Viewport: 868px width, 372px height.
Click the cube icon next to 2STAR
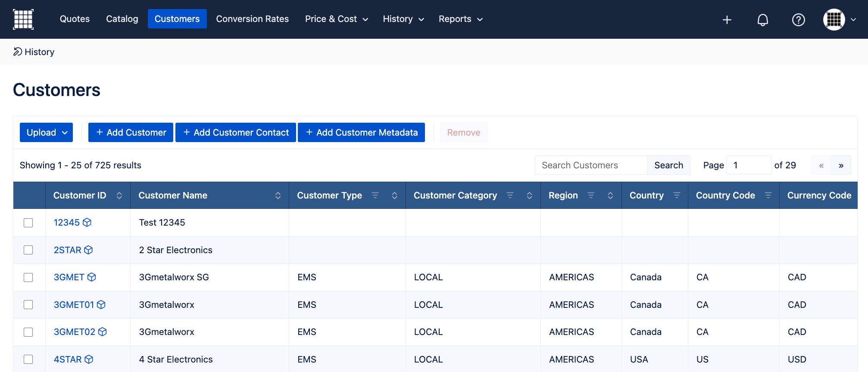click(x=88, y=250)
